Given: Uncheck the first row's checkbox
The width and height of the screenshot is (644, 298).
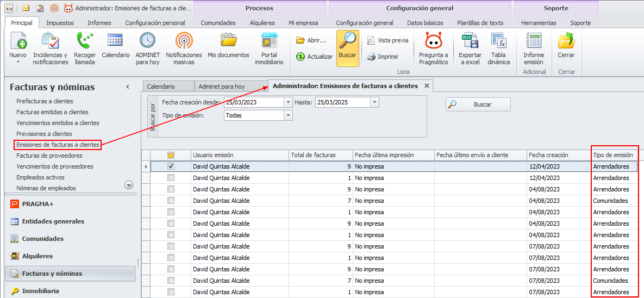Looking at the screenshot, I should (x=171, y=166).
